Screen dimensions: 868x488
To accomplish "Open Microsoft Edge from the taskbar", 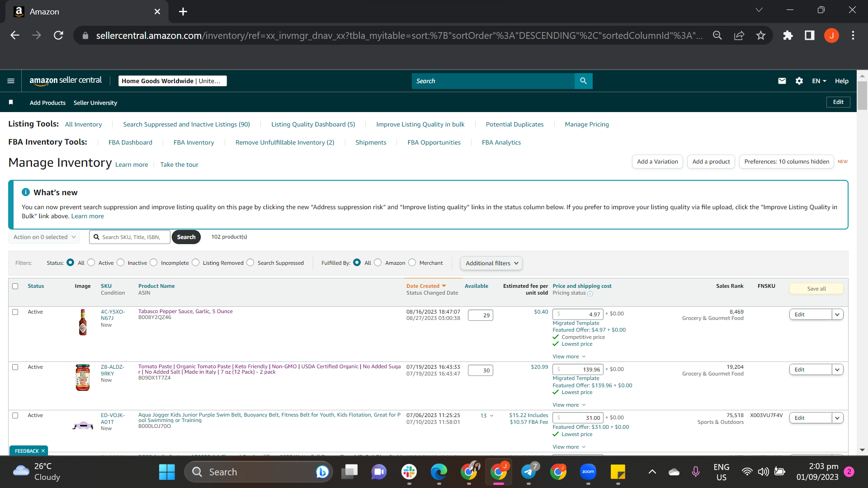I will 439,472.
